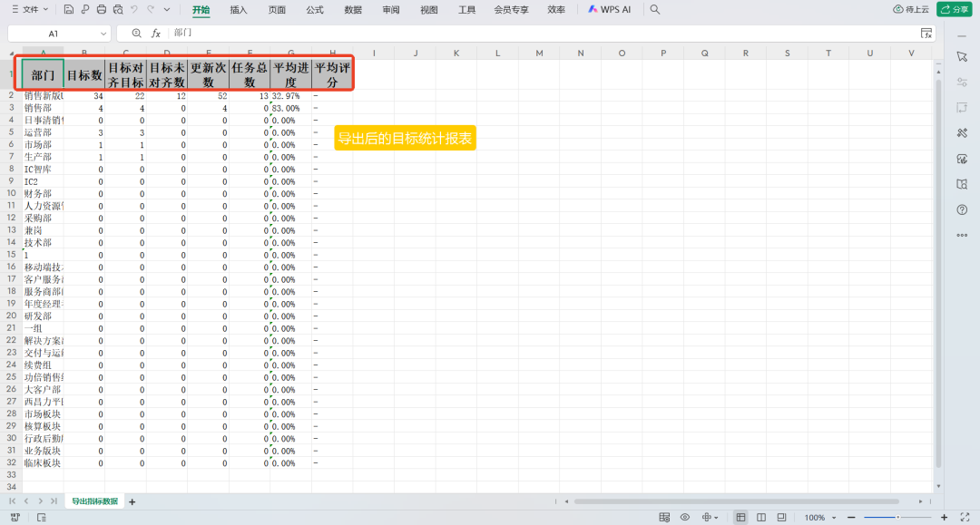980x525 pixels.
Task: Switch to Normal view in status bar
Action: point(740,518)
